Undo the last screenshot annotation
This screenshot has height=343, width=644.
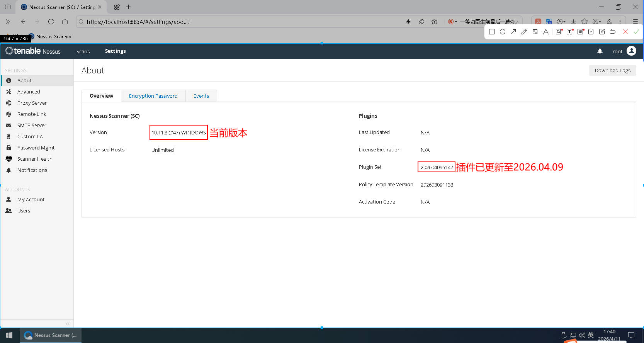[613, 32]
